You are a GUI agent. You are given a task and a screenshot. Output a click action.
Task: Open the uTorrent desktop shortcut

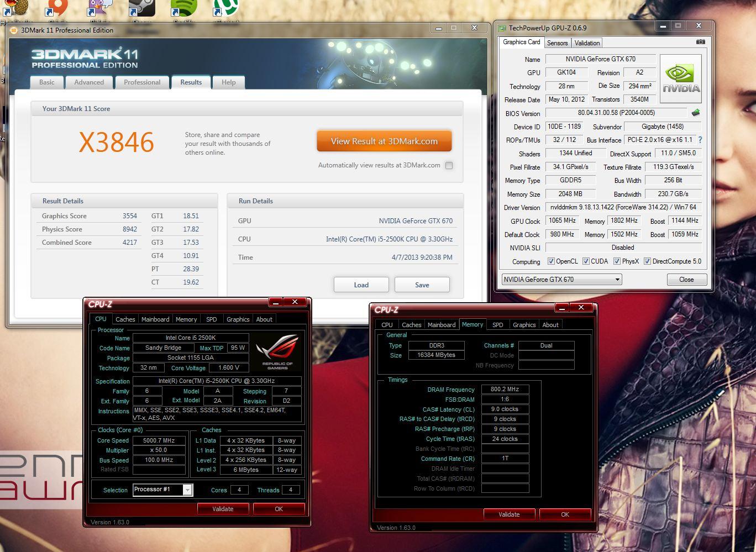227,8
